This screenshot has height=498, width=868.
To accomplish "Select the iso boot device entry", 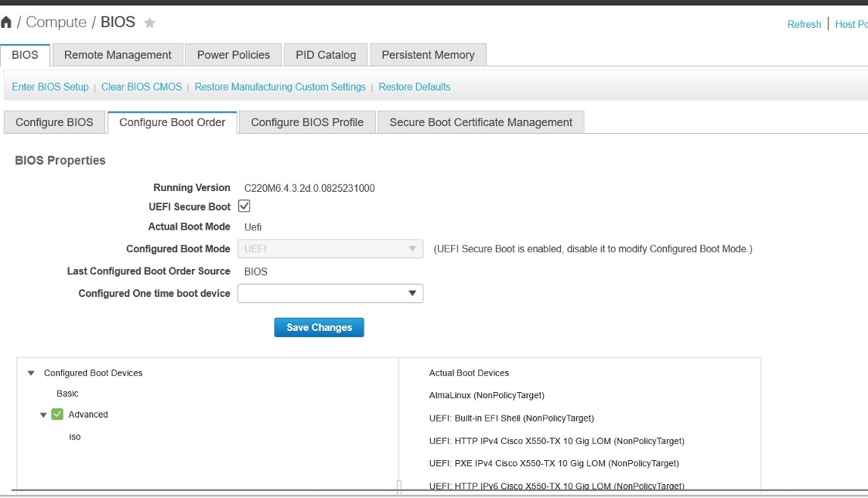I will coord(74,436).
